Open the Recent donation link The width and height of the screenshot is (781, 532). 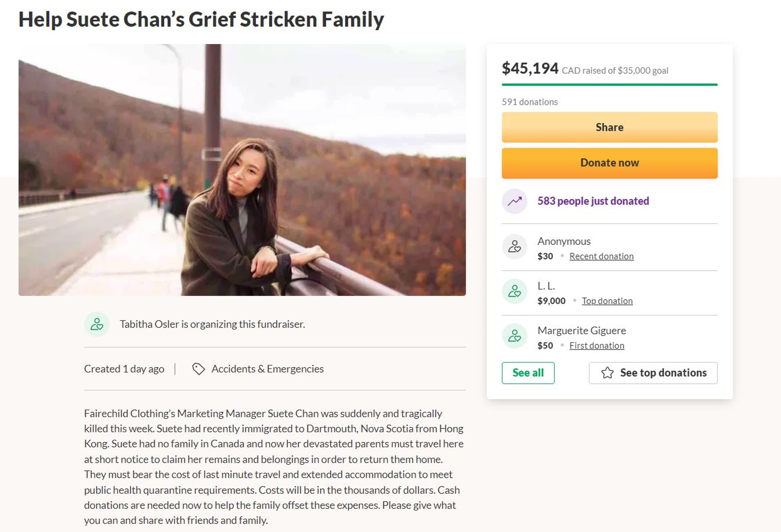601,256
